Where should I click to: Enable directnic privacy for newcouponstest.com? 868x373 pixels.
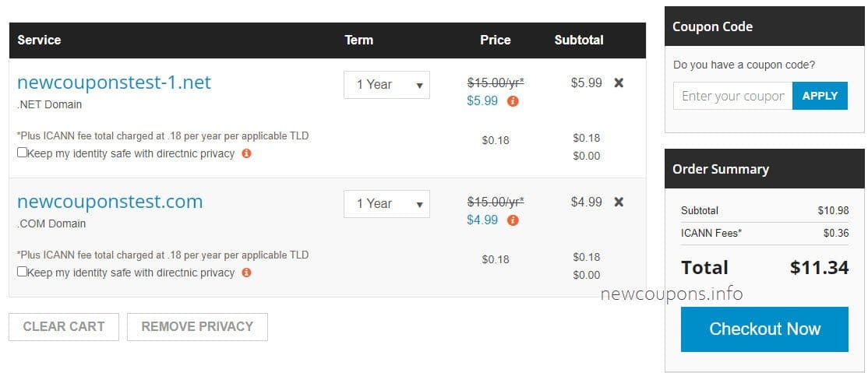coord(23,272)
